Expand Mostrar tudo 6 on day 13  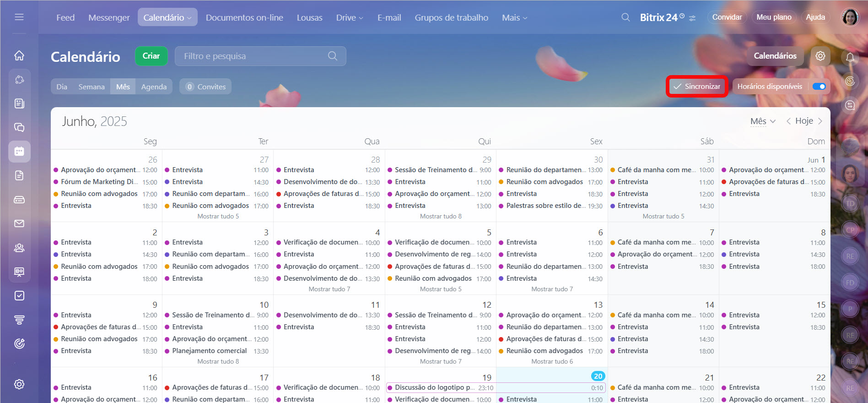coord(552,361)
